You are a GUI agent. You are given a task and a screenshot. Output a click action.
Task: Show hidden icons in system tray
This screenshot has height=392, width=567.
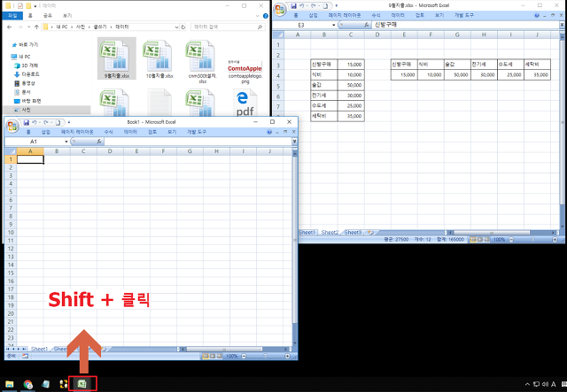[x=527, y=384]
